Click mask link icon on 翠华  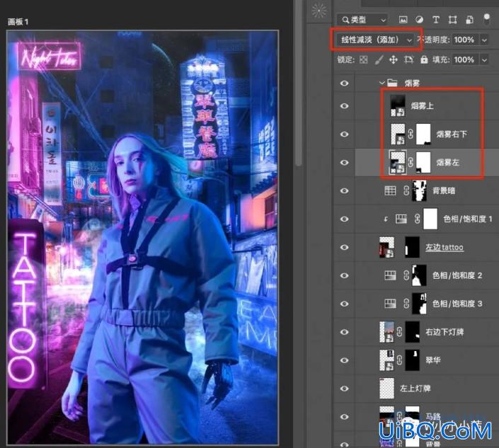click(x=400, y=360)
